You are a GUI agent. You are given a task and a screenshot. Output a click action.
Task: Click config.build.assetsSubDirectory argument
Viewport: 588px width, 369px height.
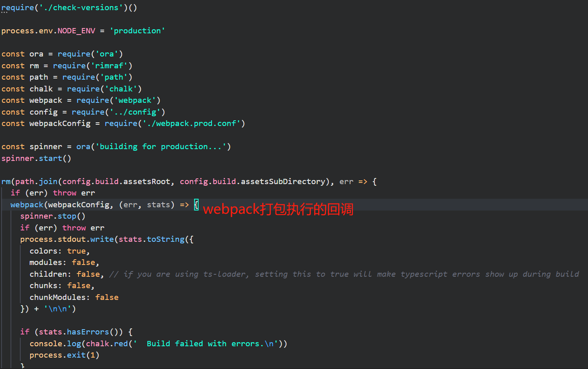[252, 182]
